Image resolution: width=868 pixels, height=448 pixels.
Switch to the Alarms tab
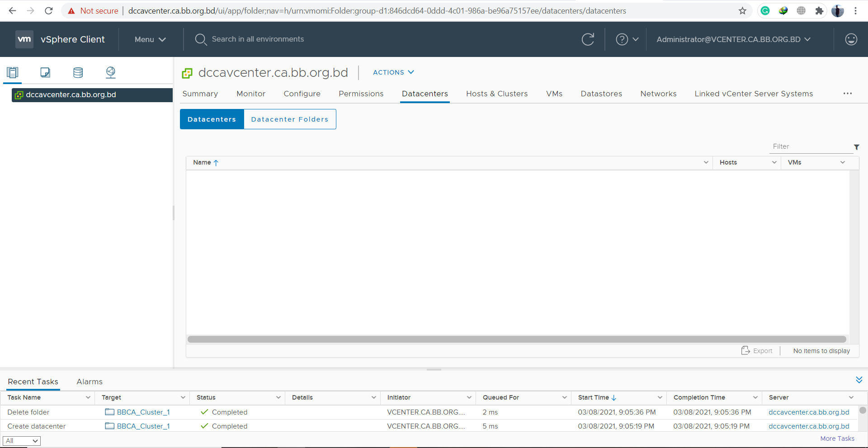pyautogui.click(x=90, y=382)
